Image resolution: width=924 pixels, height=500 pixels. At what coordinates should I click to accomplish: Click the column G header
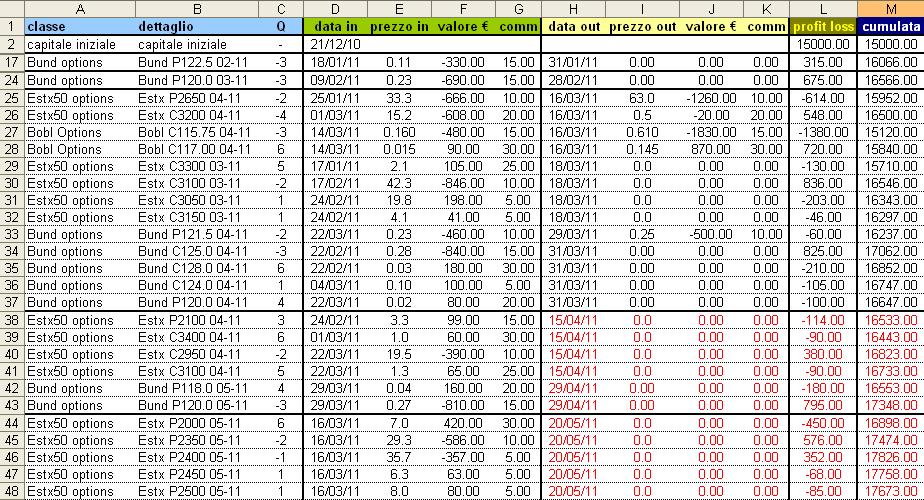tap(519, 8)
